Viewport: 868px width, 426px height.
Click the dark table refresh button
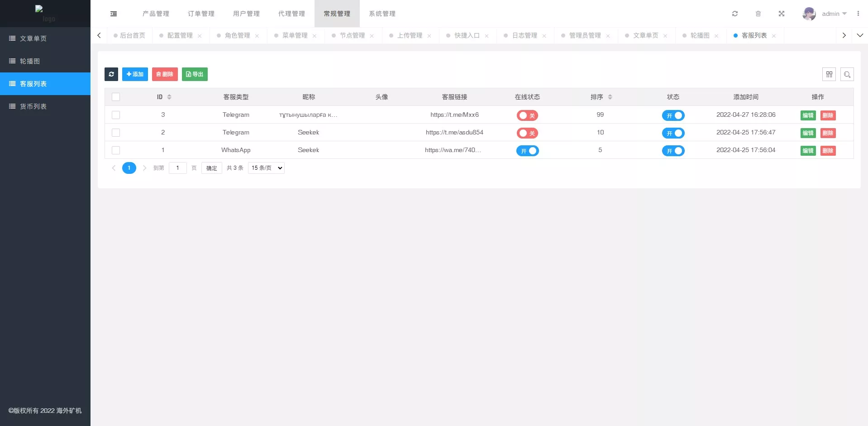[111, 74]
